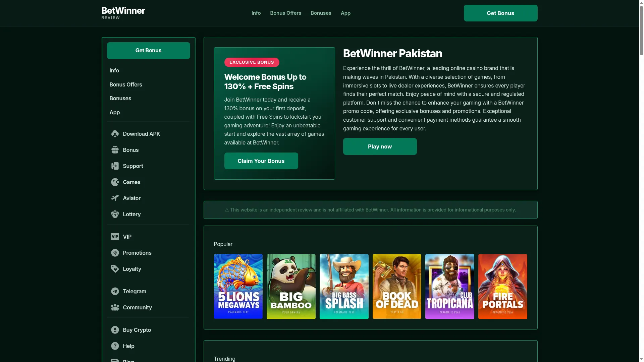Click the Exclusive Bonus red badge
The image size is (644, 362).
click(252, 62)
